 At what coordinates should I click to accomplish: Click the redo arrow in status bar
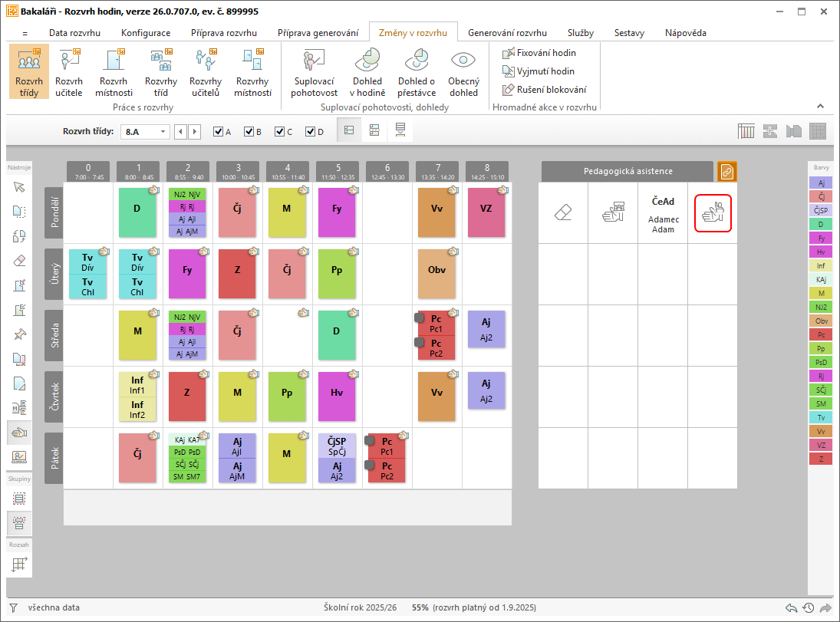click(x=825, y=607)
